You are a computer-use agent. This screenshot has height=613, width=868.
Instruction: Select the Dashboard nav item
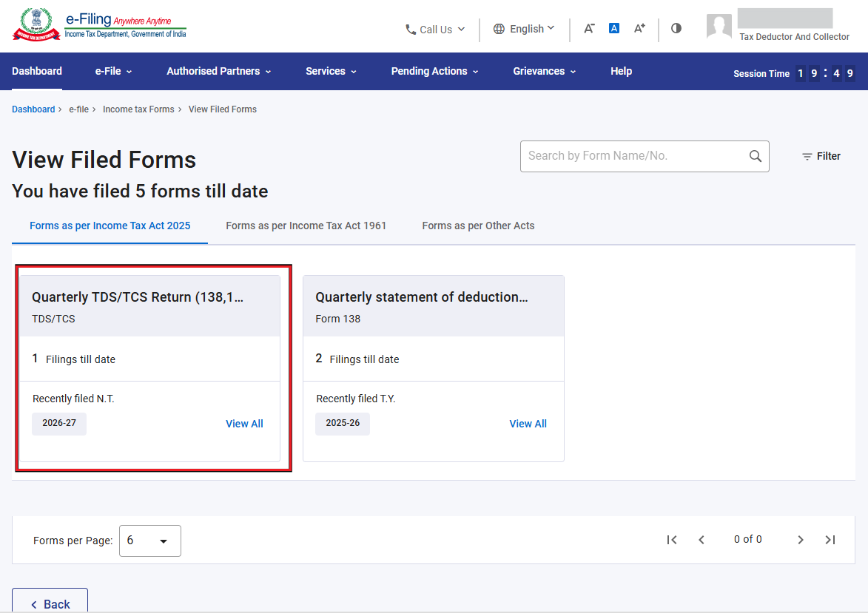(x=37, y=72)
